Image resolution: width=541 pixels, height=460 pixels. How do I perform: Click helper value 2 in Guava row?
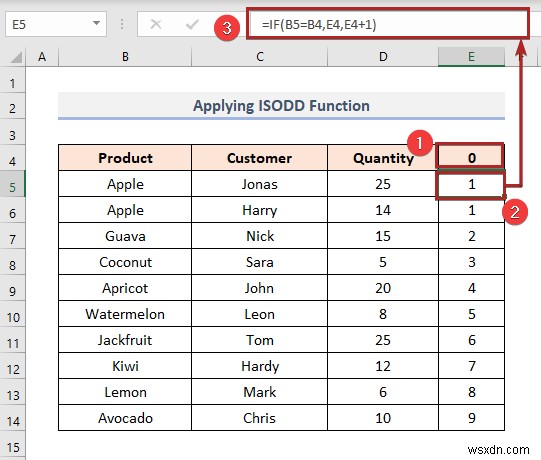(x=471, y=236)
